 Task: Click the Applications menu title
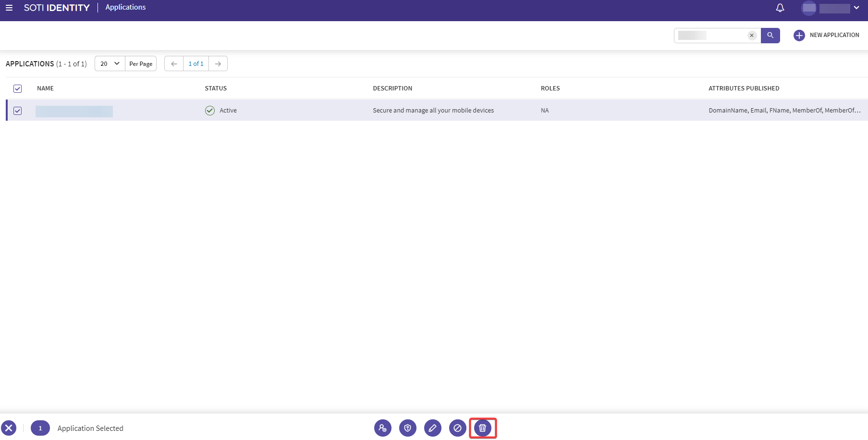125,7
